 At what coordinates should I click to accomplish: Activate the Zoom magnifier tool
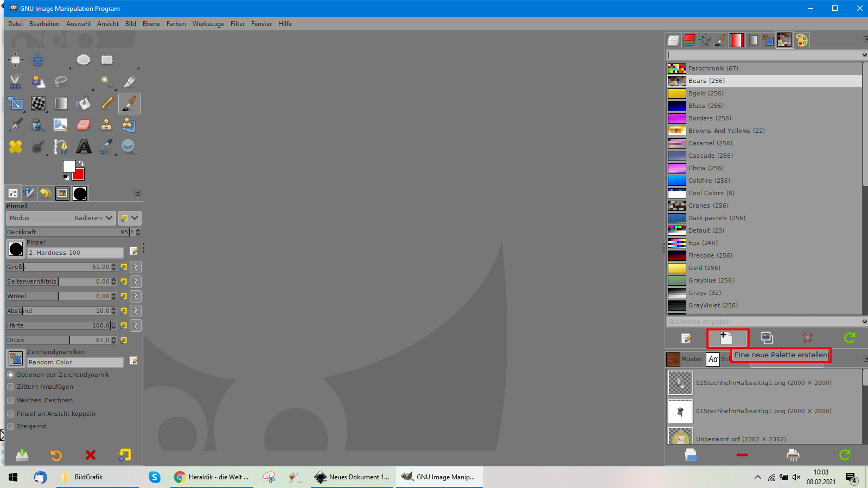pyautogui.click(x=129, y=146)
